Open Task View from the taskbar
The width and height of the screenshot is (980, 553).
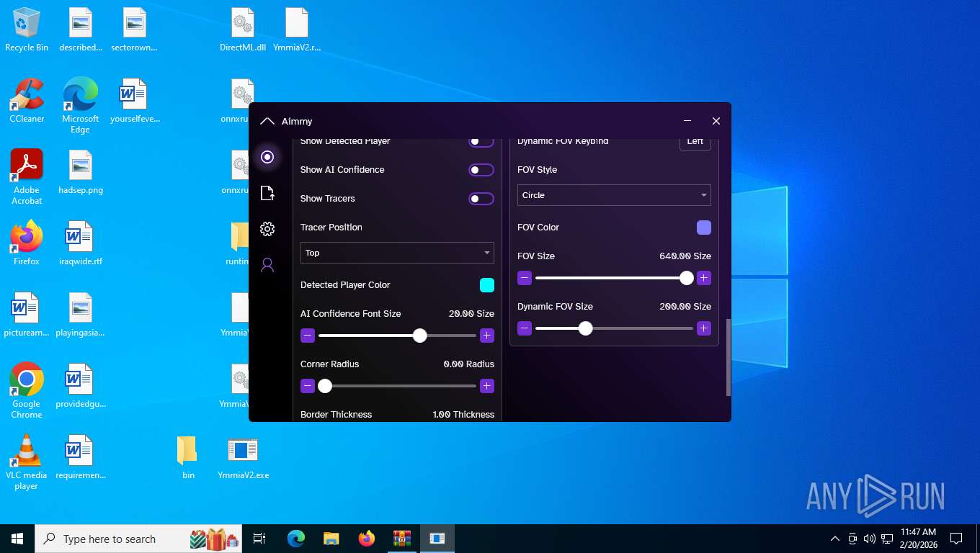[x=259, y=539]
